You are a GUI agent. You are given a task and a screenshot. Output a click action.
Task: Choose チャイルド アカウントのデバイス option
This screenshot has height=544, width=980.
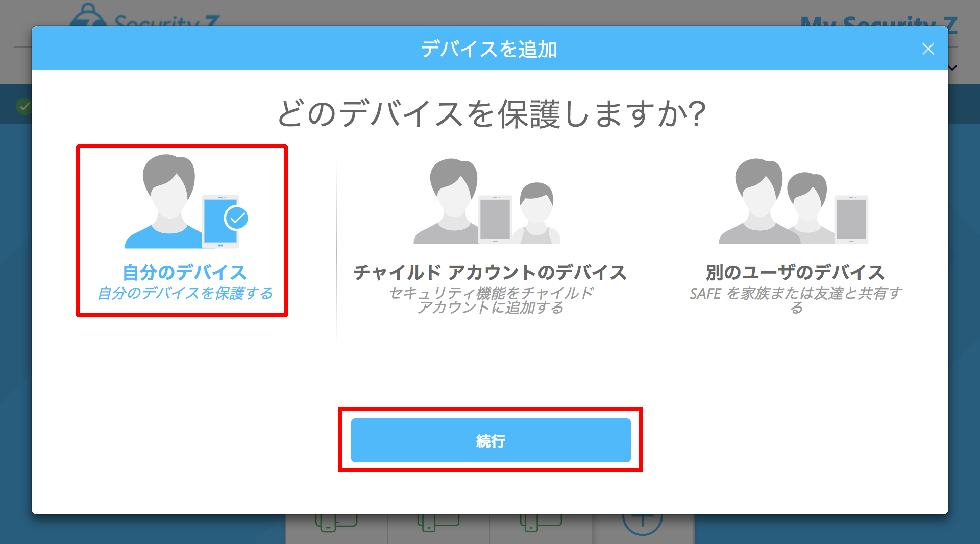click(489, 272)
